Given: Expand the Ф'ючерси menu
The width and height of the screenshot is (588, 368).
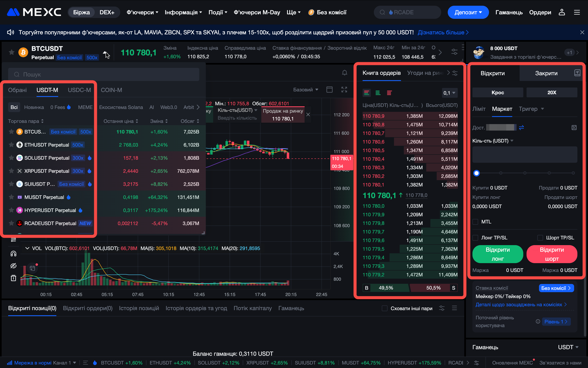Looking at the screenshot, I should (142, 12).
